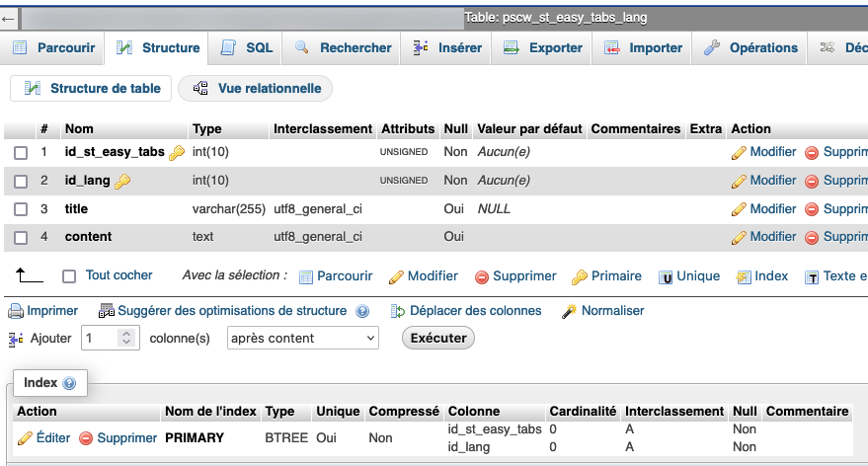Click Suggérer des optimisations de structure

click(x=232, y=310)
